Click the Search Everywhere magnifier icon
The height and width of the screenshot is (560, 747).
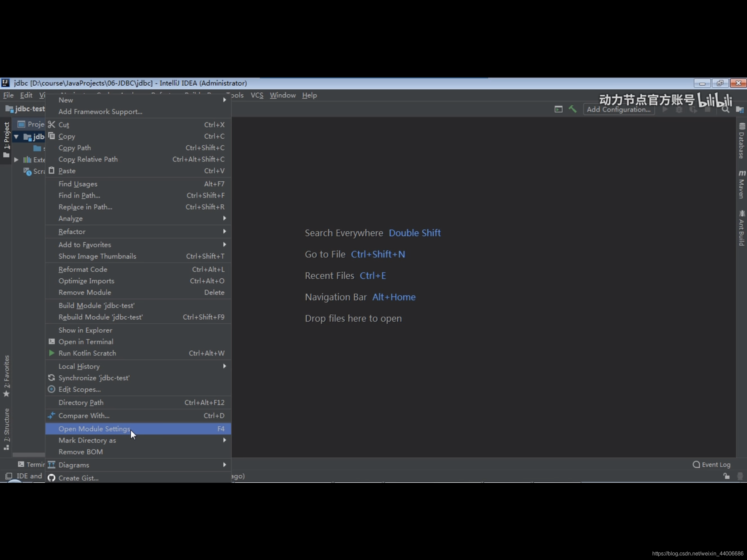[725, 109]
